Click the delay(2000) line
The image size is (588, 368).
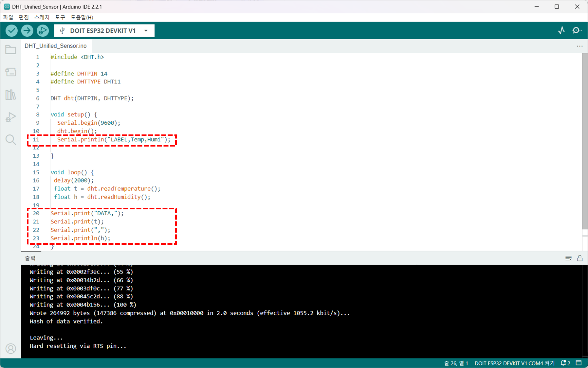[74, 181]
